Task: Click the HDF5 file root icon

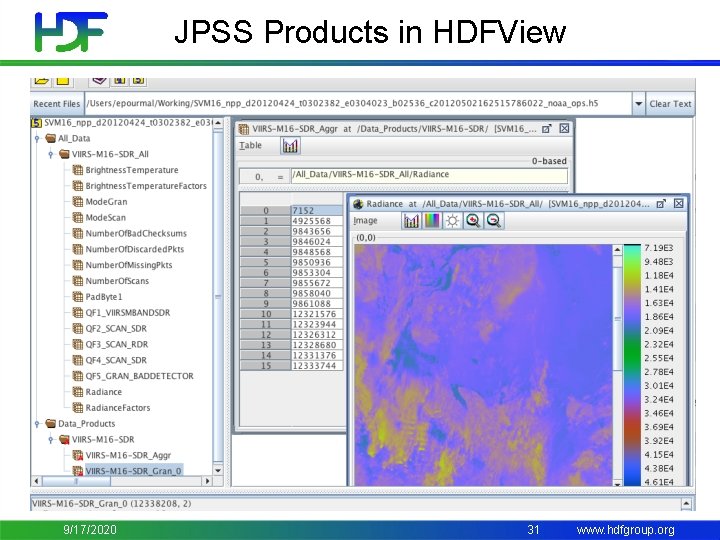Action: (37, 123)
